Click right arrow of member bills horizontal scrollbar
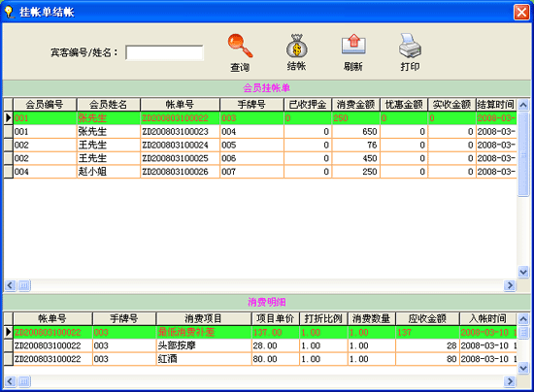The image size is (534, 392). coord(510,285)
